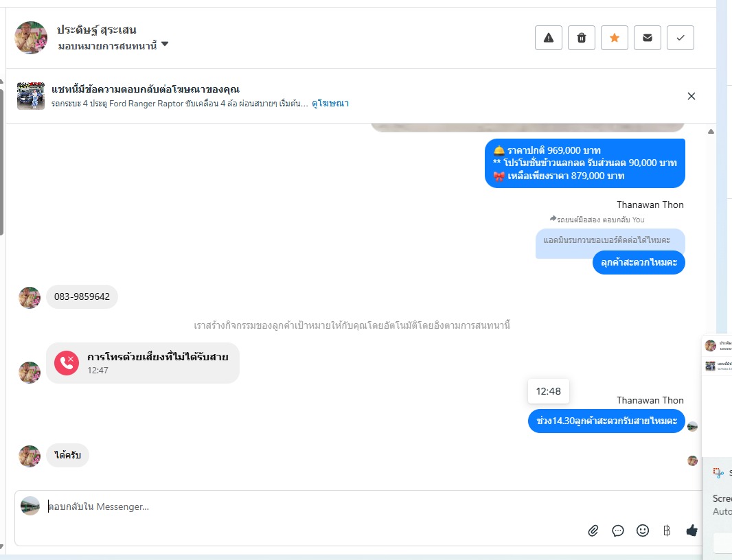Click the Baht payment request icon
The image size is (732, 560).
[x=667, y=530]
